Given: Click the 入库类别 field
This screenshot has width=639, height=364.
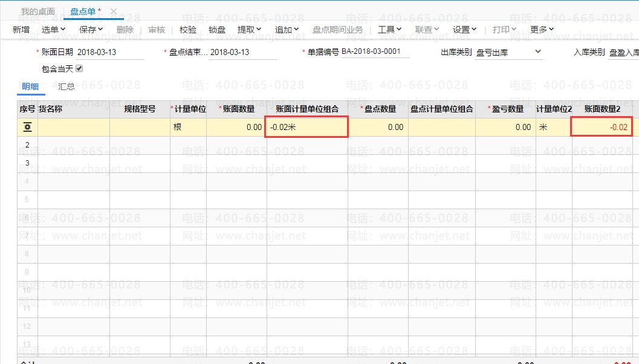Looking at the screenshot, I should click(x=623, y=52).
